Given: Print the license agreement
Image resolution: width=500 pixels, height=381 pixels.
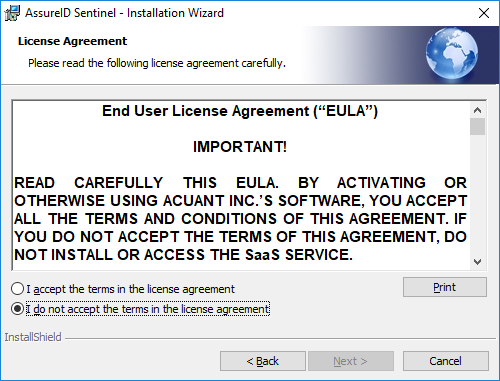Looking at the screenshot, I should [445, 287].
